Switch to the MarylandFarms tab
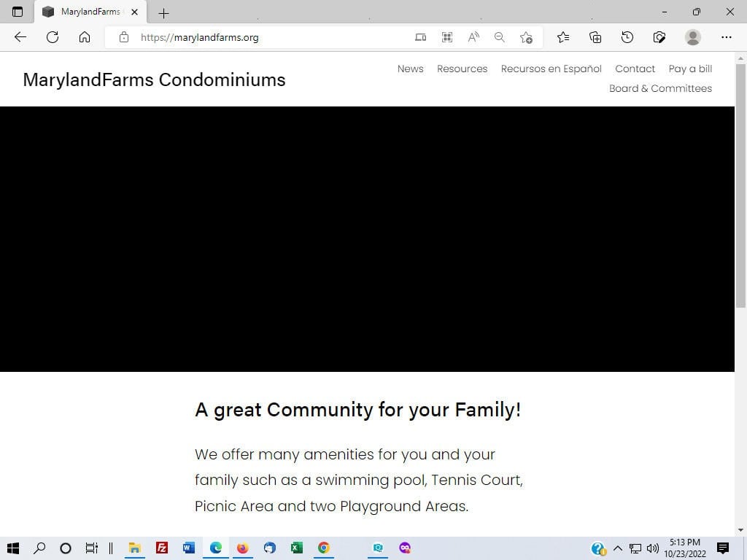This screenshot has width=747, height=560. tap(90, 12)
